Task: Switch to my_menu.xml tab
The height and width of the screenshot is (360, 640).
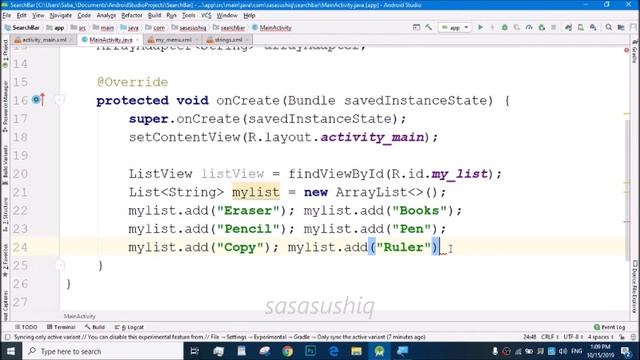Action: (x=173, y=40)
